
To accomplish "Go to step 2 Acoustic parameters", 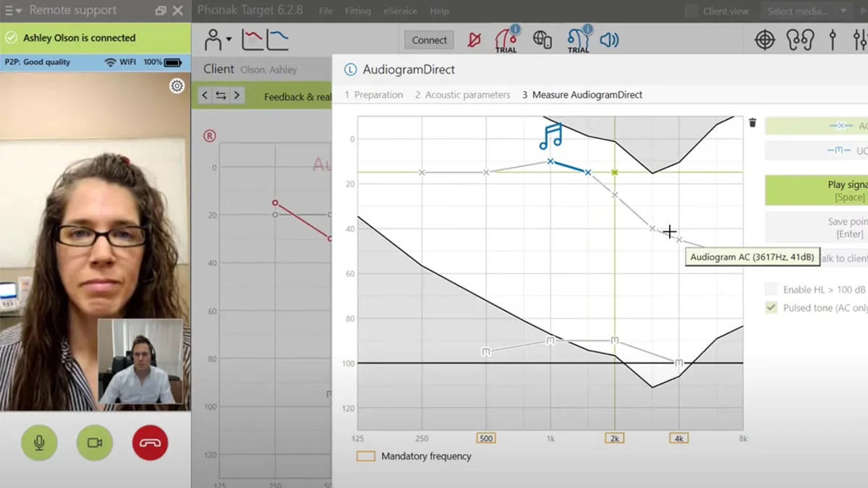I will [x=463, y=95].
